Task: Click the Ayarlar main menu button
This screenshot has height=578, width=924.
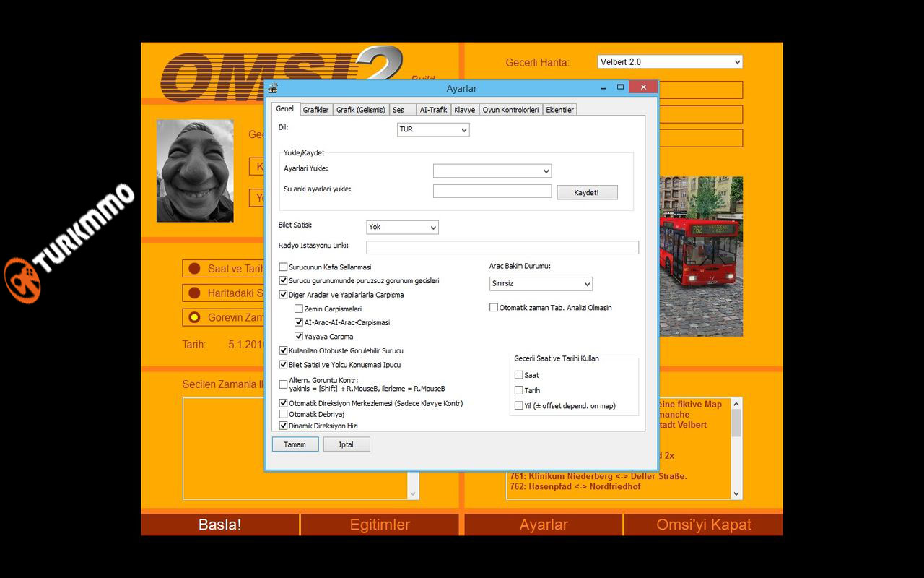Action: (544, 525)
